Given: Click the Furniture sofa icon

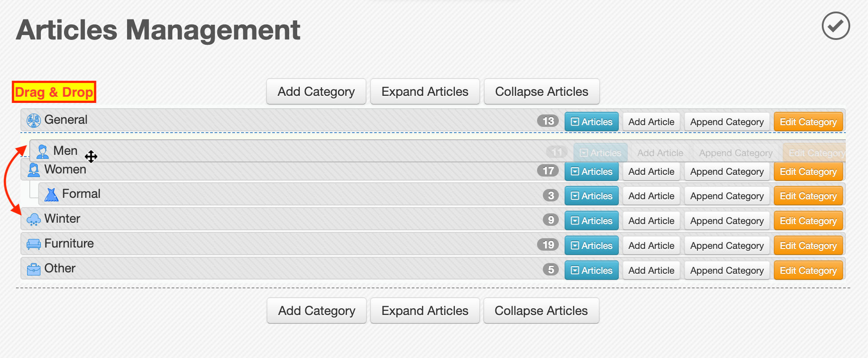Looking at the screenshot, I should tap(34, 244).
